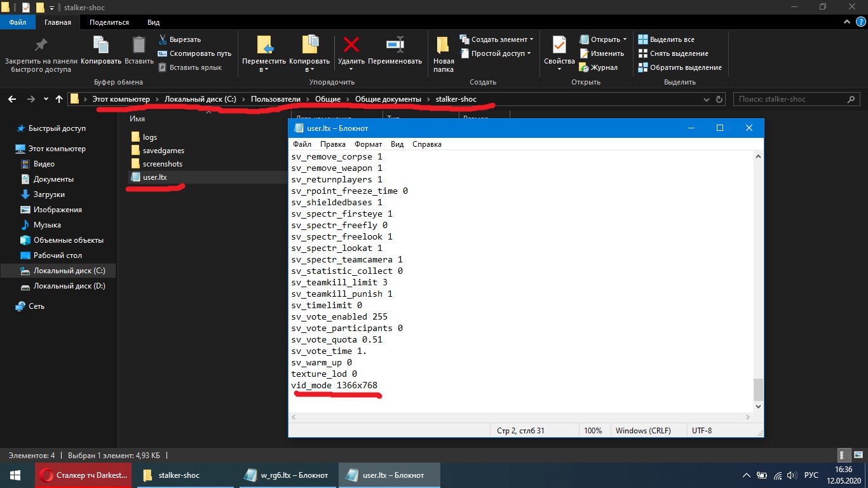
Task: Pin to Quick access (Закрепить) icon
Action: point(41,46)
